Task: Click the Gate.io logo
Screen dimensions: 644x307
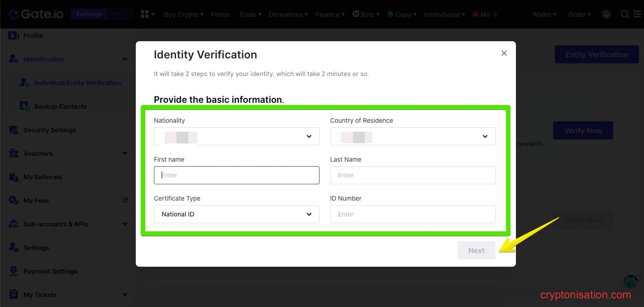Action: click(35, 14)
